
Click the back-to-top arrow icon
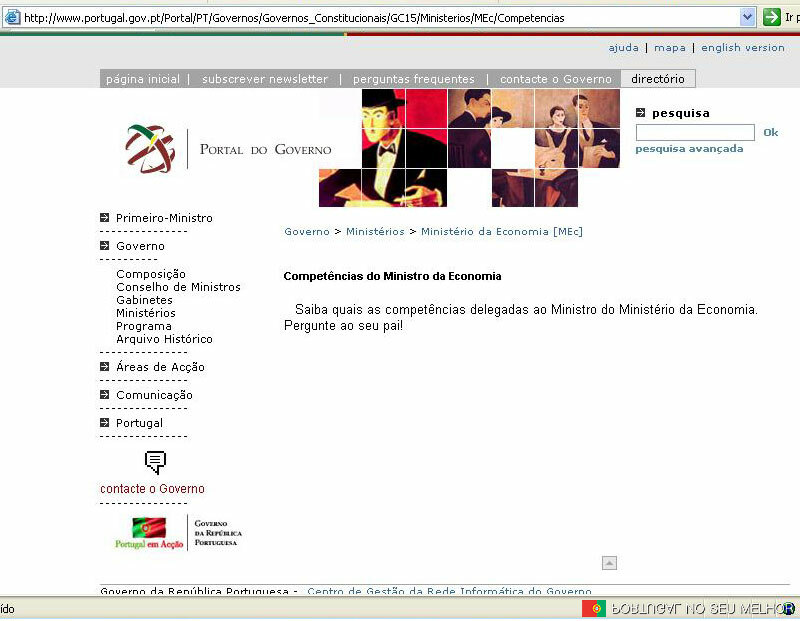609,563
